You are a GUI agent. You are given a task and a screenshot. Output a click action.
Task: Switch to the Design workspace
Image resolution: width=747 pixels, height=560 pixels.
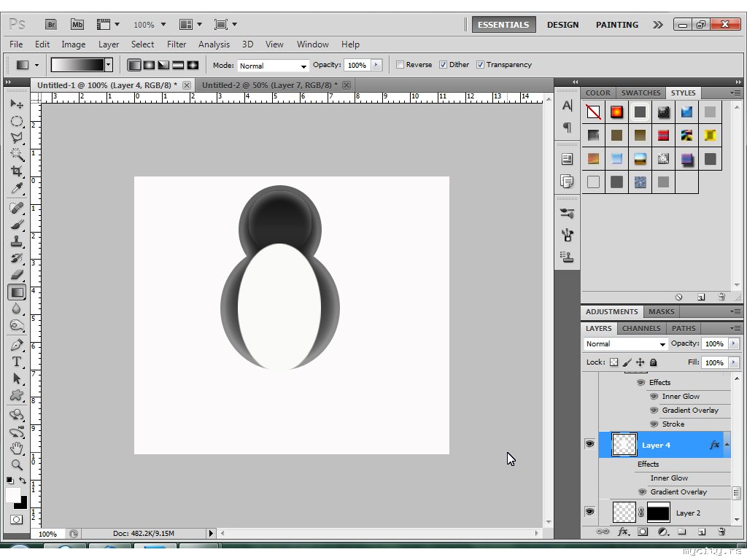click(x=562, y=25)
